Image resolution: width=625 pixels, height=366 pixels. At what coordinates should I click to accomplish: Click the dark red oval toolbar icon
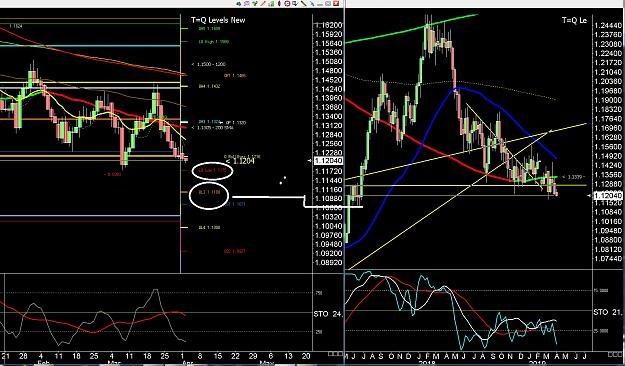(279, 4)
